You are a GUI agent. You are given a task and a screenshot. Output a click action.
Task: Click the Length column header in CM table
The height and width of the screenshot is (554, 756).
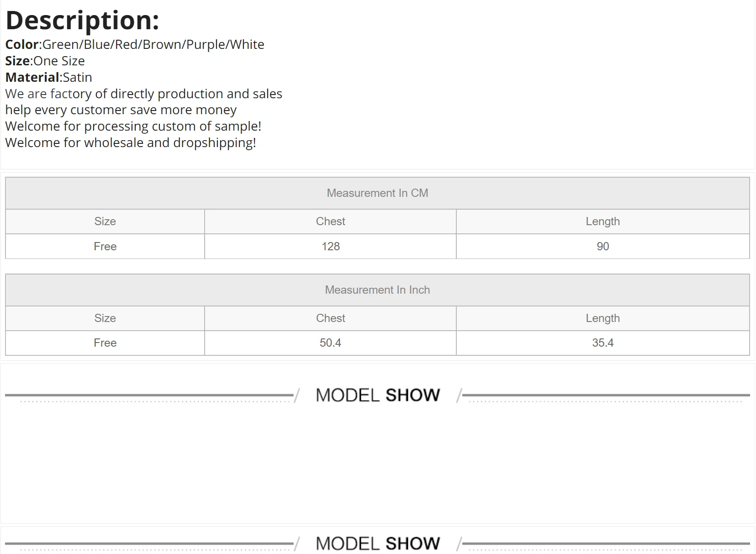[603, 222]
